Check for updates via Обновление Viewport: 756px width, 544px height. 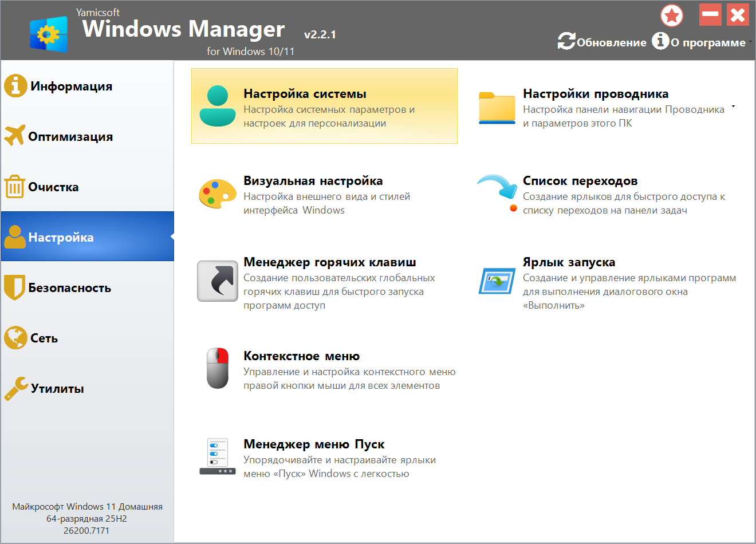click(602, 42)
